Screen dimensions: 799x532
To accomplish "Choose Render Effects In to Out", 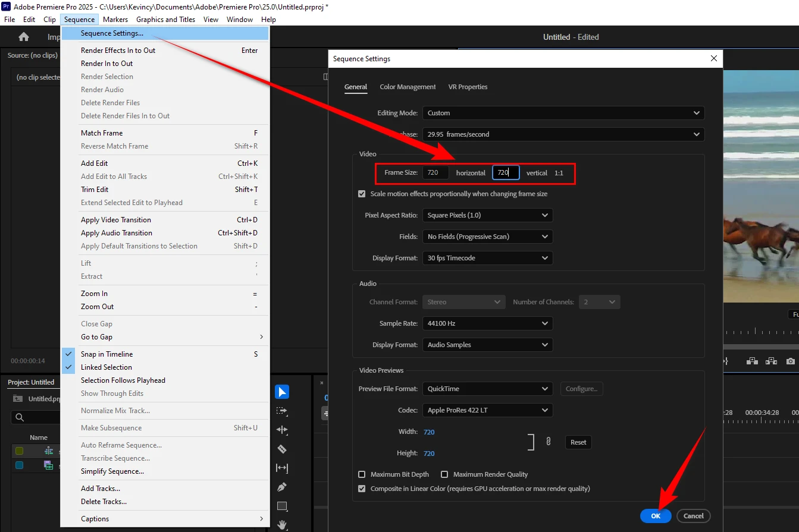I will tap(165, 51).
